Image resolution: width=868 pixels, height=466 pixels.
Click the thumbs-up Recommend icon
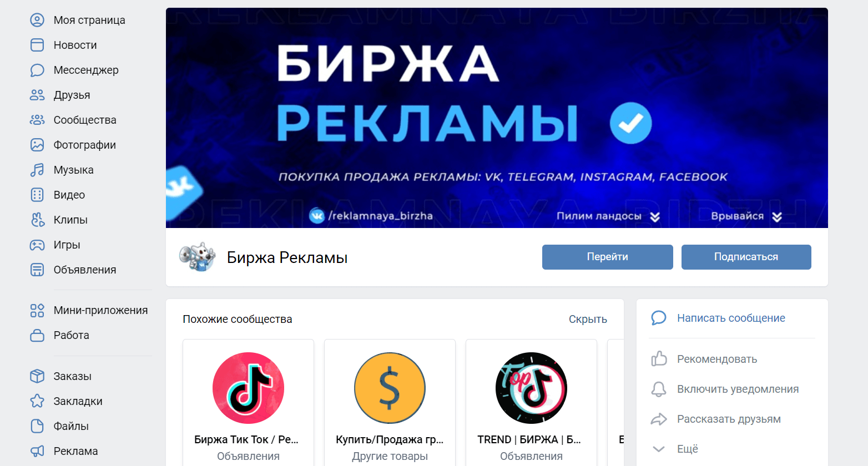659,359
